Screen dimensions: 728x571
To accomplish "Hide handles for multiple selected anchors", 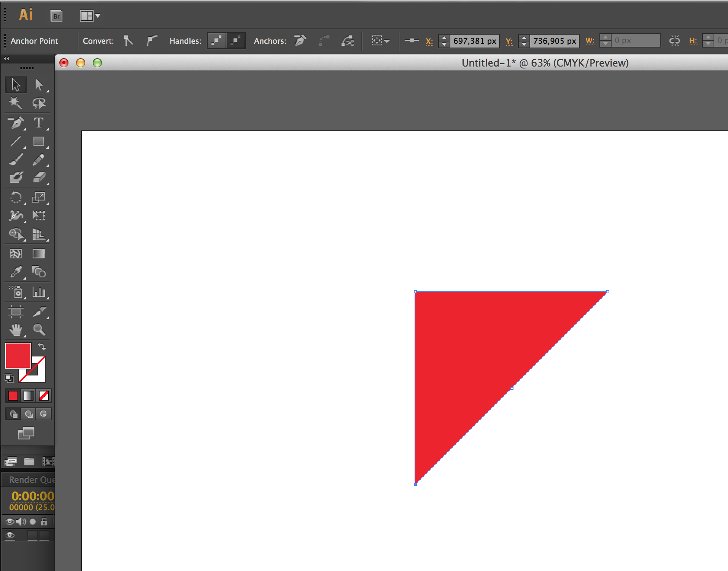I will pyautogui.click(x=236, y=40).
